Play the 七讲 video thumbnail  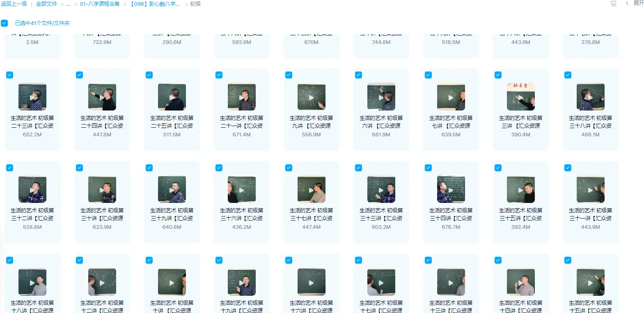pos(451,97)
